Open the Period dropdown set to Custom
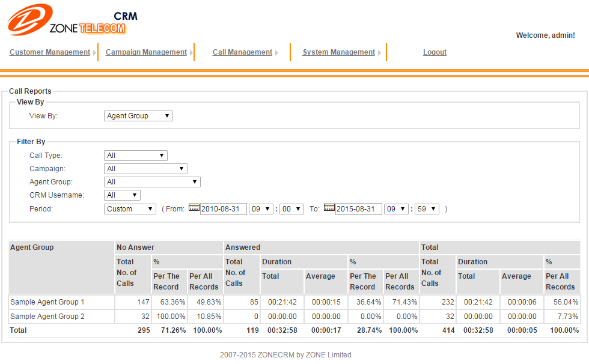The height and width of the screenshot is (364, 589). pyautogui.click(x=130, y=209)
